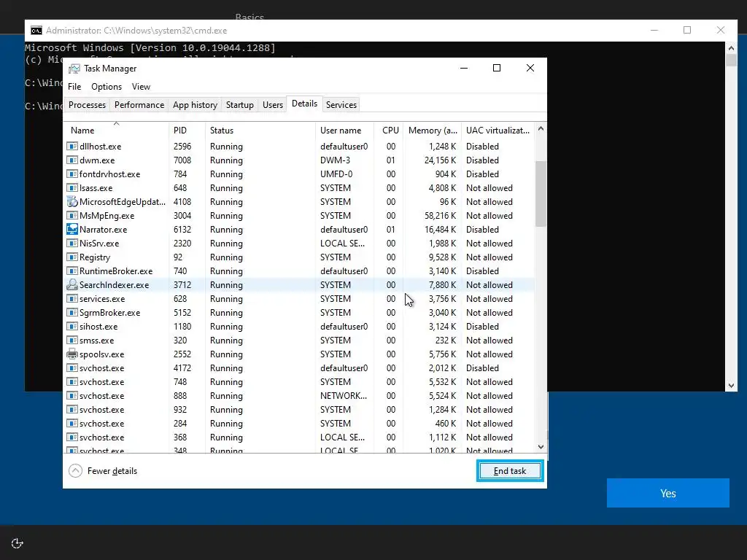Click the Registry process icon
The width and height of the screenshot is (747, 560).
pos(72,257)
